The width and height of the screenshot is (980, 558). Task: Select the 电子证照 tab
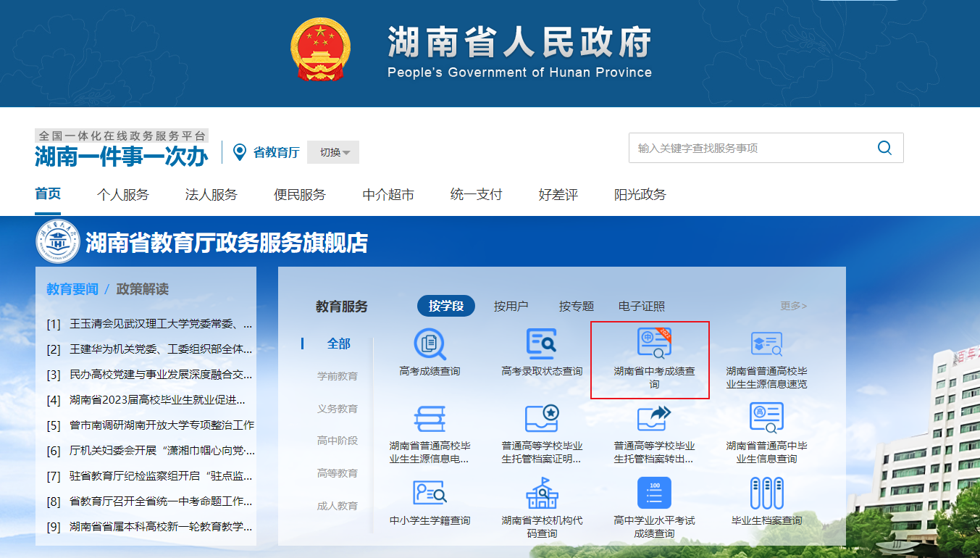click(x=642, y=307)
